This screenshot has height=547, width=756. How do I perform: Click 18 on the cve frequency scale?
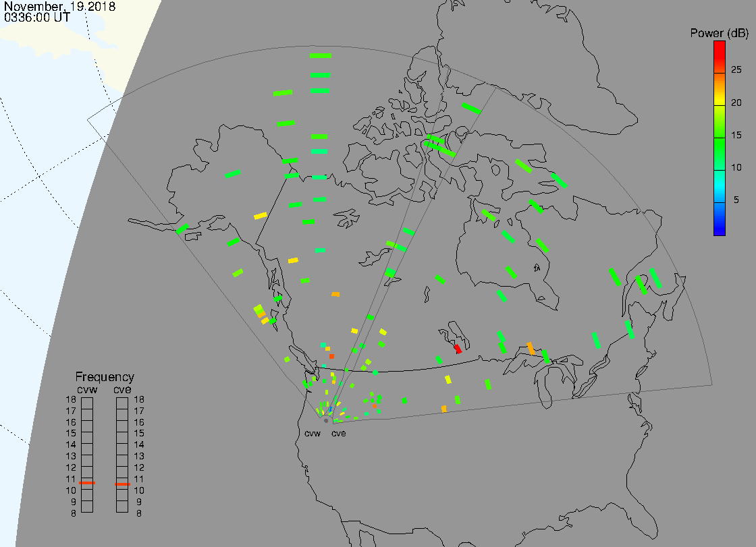[139, 399]
